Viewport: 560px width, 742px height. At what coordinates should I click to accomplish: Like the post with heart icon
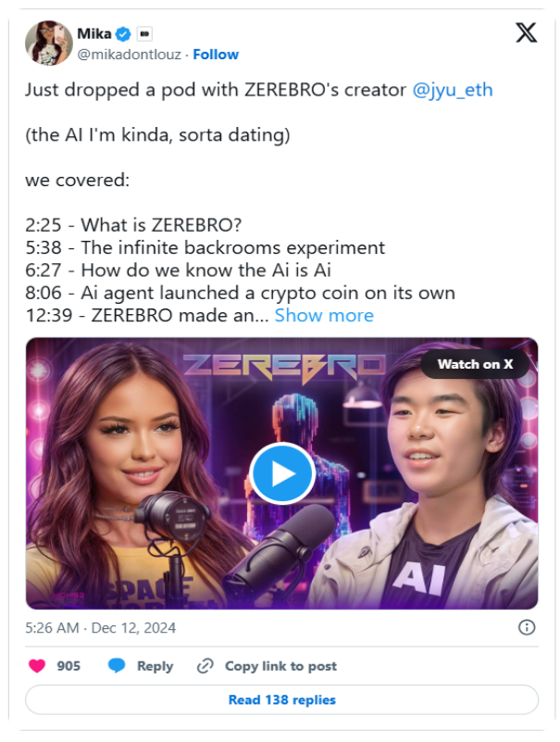pos(38,666)
